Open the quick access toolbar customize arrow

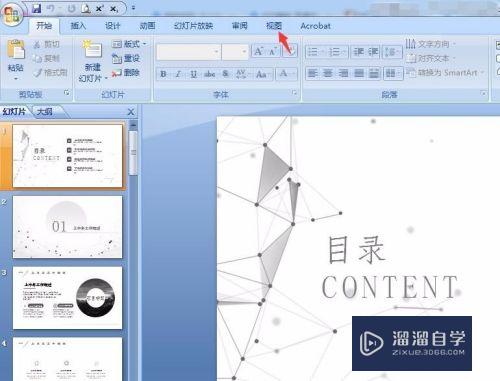133,8
